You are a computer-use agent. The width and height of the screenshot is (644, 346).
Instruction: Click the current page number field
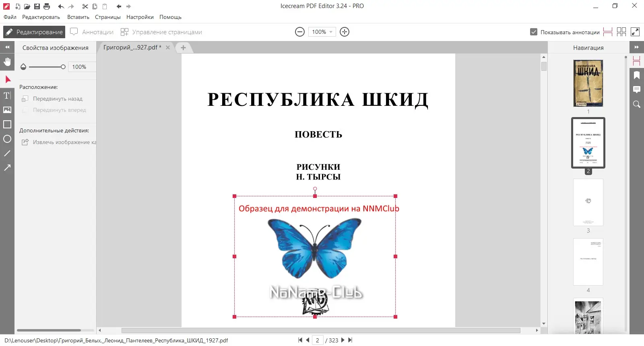(x=318, y=340)
